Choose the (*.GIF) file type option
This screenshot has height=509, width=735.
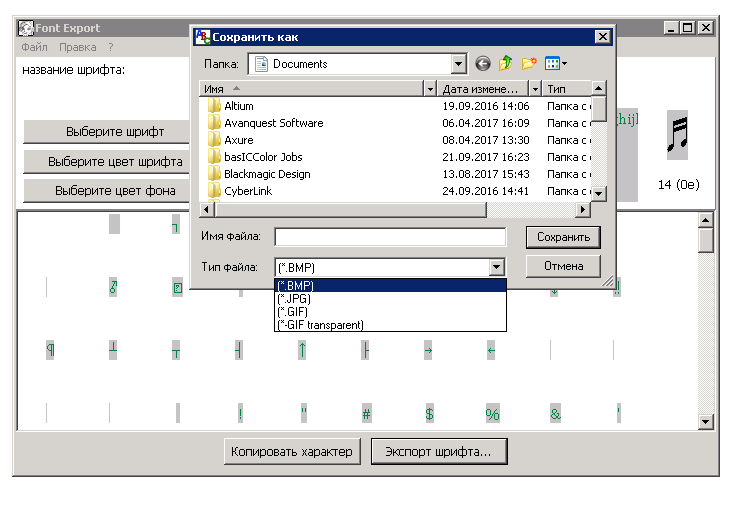pos(390,312)
